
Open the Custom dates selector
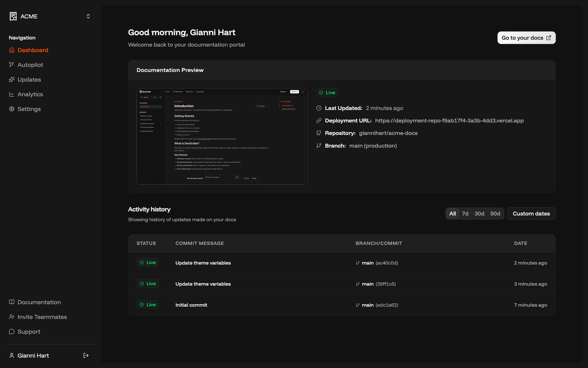(531, 213)
